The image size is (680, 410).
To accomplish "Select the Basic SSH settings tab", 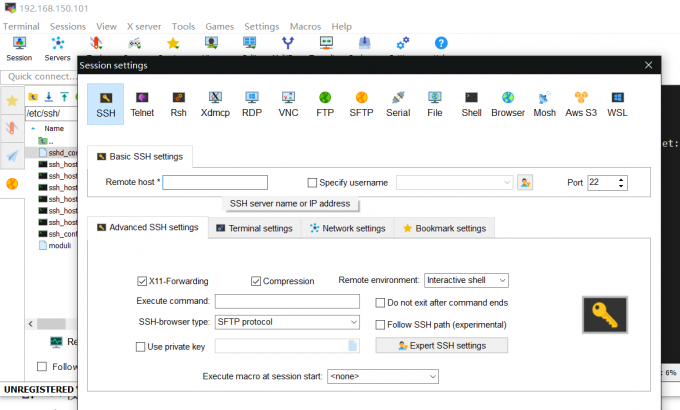I will click(x=140, y=157).
